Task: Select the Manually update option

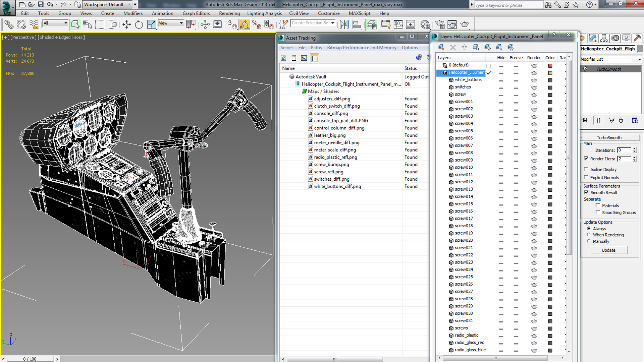Action: (589, 241)
